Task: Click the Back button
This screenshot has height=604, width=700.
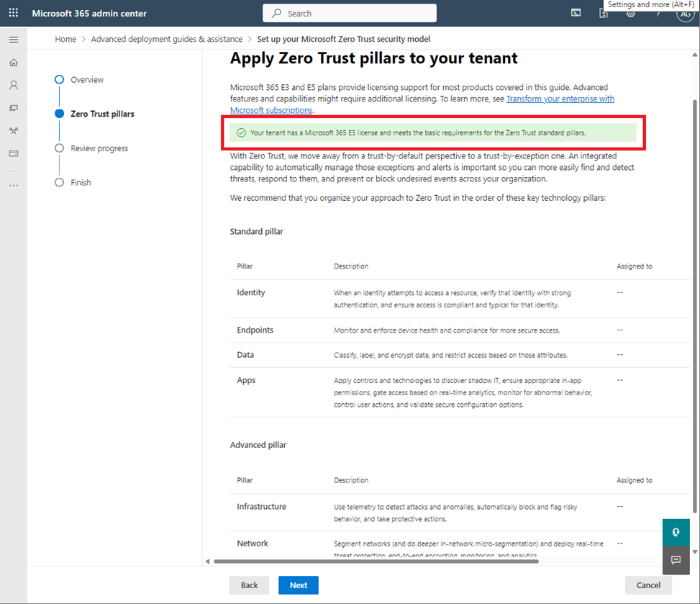Action: pos(249,585)
